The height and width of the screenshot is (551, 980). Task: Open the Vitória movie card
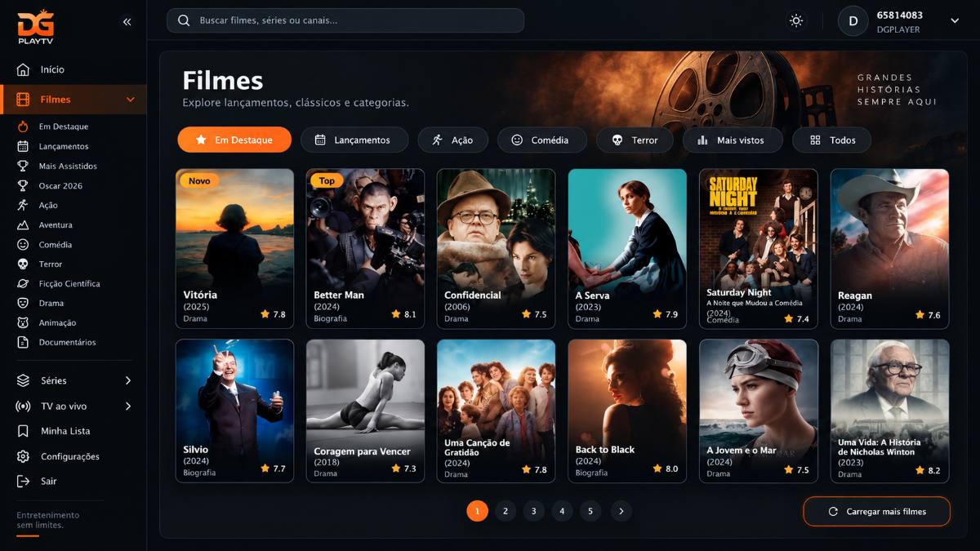point(234,248)
